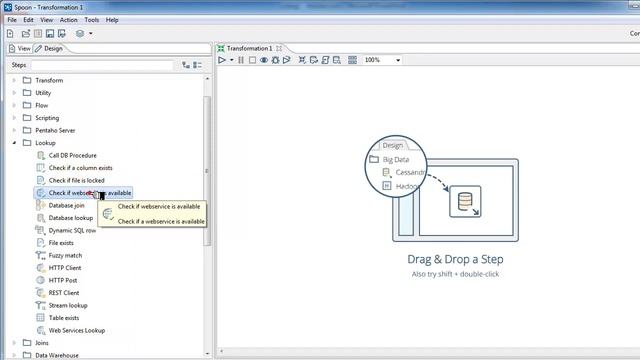The height and width of the screenshot is (360, 640).
Task: Click the steps tree scroll up arrow
Action: 207,78
